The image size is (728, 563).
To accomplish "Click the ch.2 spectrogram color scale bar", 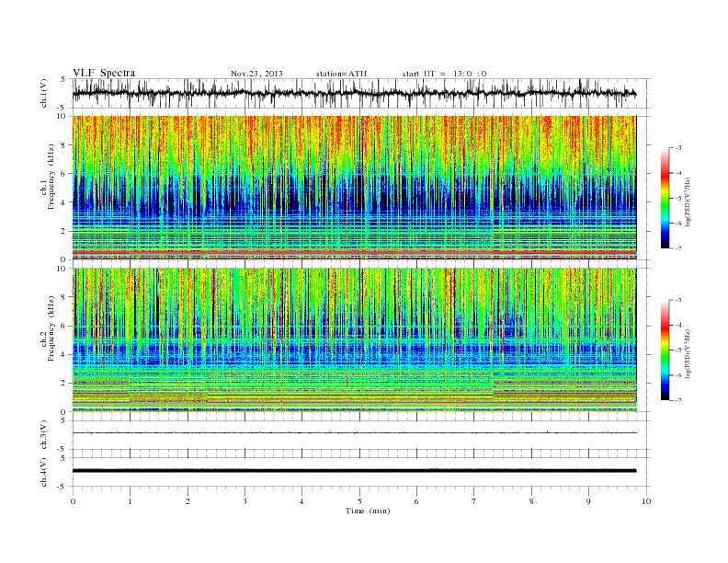I will [x=665, y=350].
